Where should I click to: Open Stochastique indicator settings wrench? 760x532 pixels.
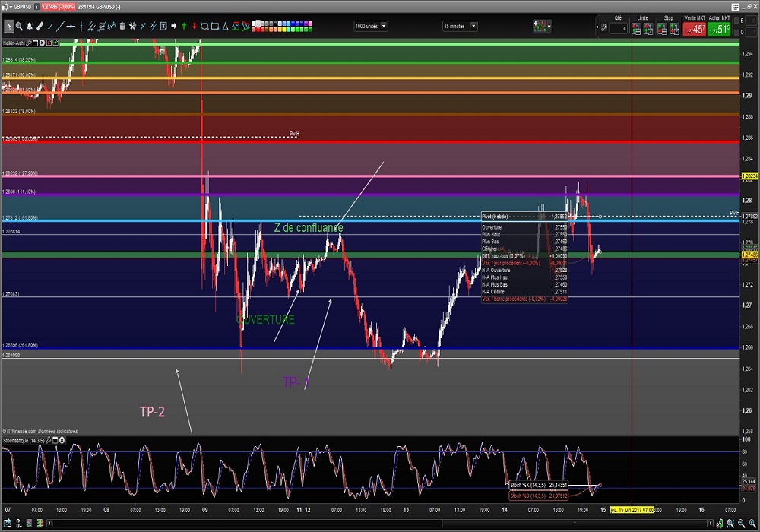click(49, 441)
